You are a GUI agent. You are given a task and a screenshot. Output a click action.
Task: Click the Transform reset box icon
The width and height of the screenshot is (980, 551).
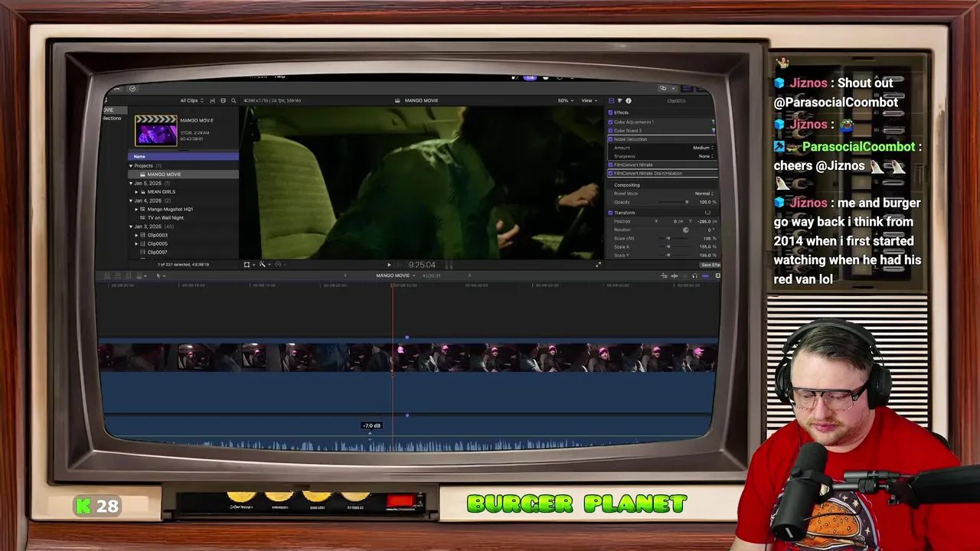[x=707, y=213]
